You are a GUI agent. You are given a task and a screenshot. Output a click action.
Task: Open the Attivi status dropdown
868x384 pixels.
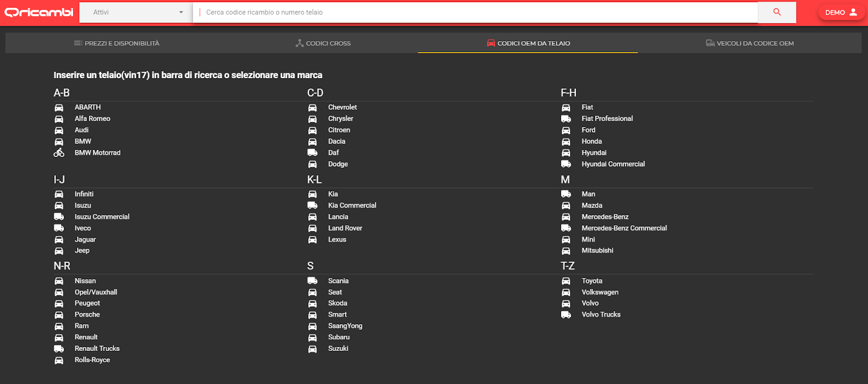[x=136, y=12]
